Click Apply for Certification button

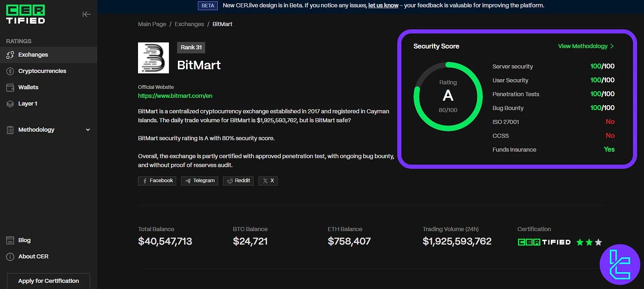point(48,281)
